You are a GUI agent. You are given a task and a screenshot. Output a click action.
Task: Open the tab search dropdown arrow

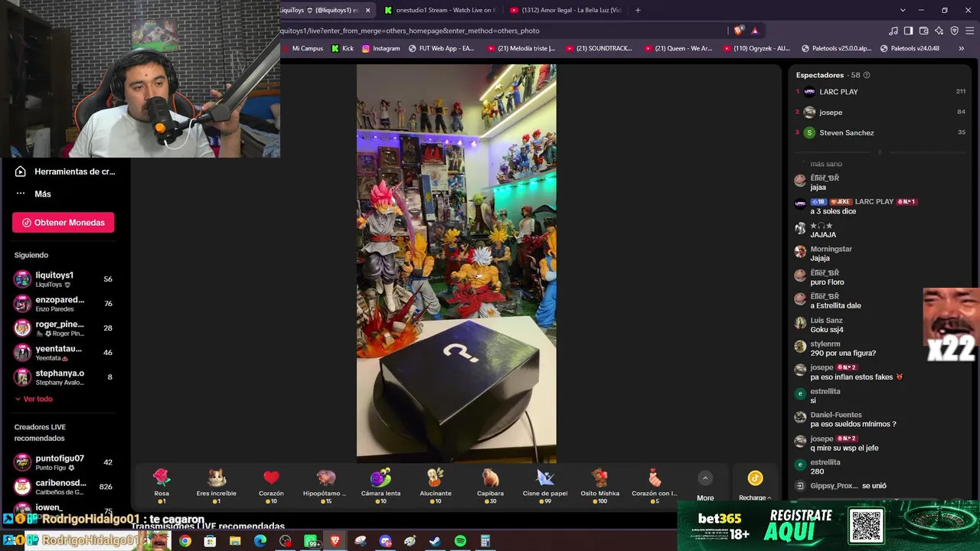point(903,10)
